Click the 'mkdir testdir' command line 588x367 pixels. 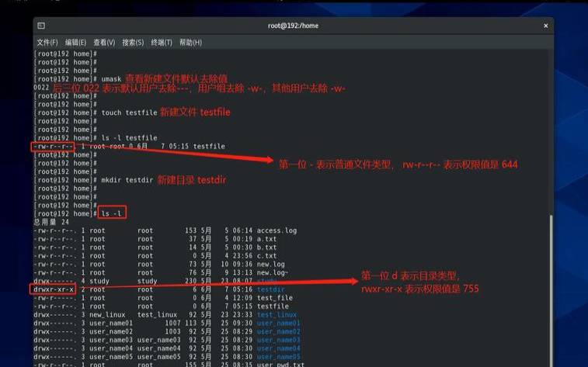pyautogui.click(x=127, y=180)
